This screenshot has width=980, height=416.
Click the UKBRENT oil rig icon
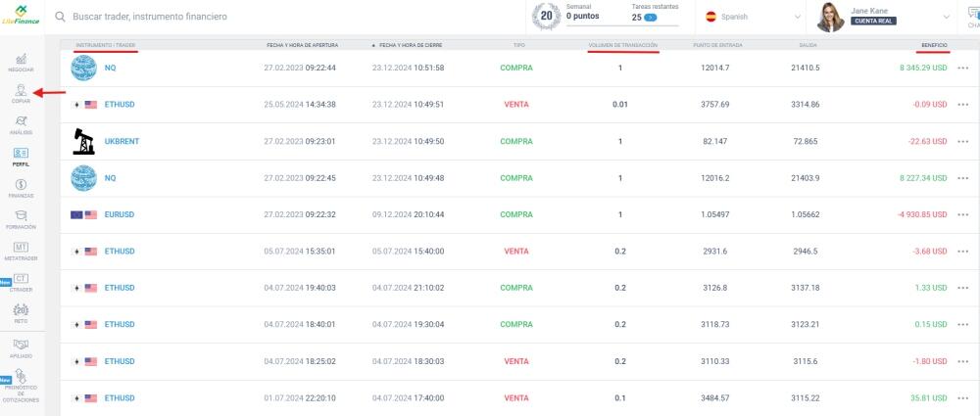[83, 141]
